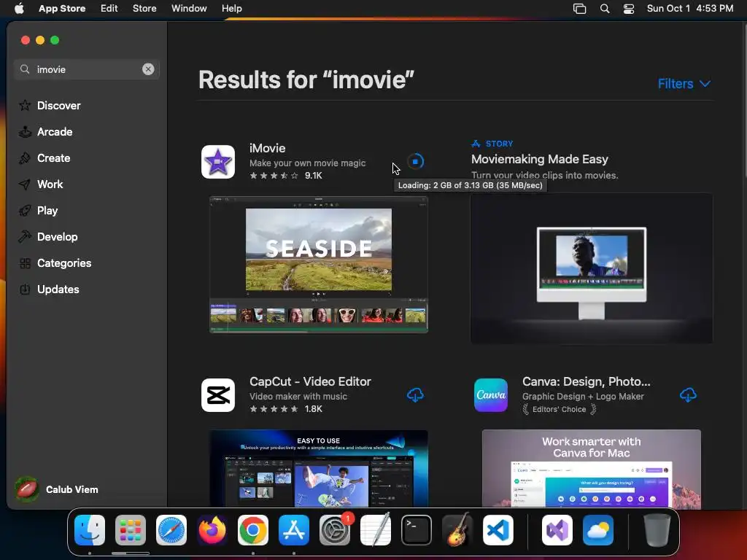Open the iMovie app icon
Image resolution: width=747 pixels, height=560 pixels.
(x=218, y=162)
